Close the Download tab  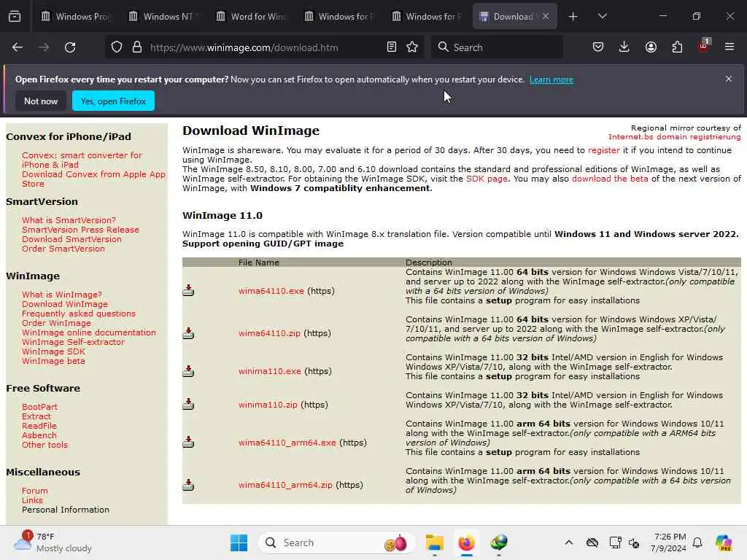[546, 16]
